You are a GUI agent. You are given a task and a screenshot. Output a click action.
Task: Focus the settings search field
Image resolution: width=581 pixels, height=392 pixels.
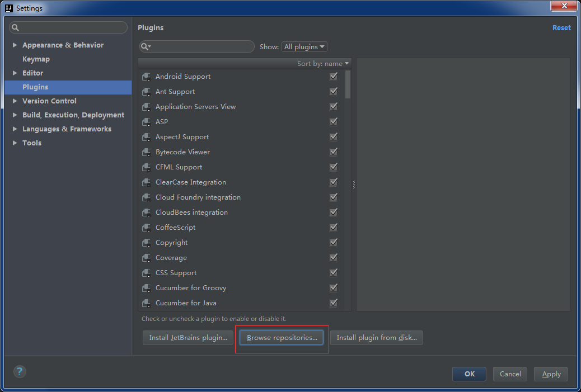click(68, 27)
